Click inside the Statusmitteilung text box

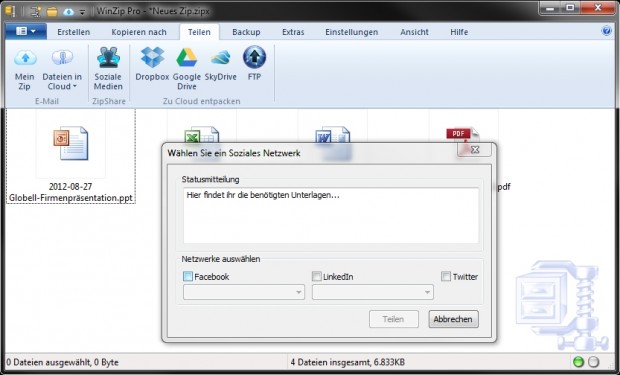coord(331,216)
